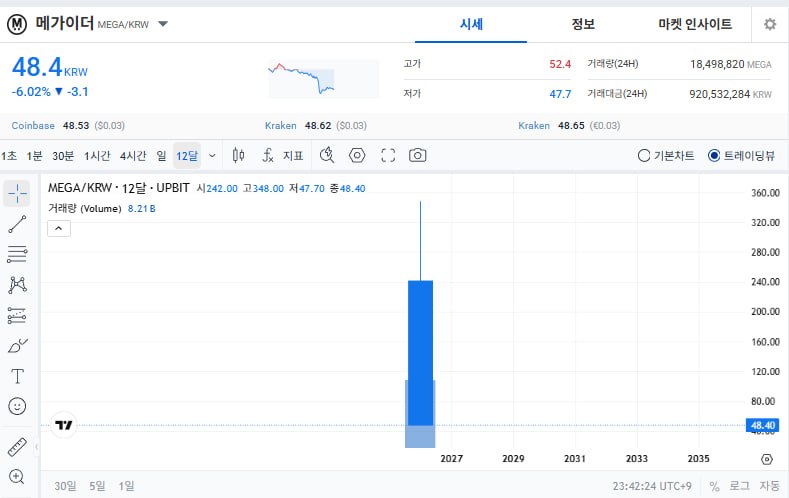Select the text annotation tool
The image size is (789, 498).
point(17,376)
